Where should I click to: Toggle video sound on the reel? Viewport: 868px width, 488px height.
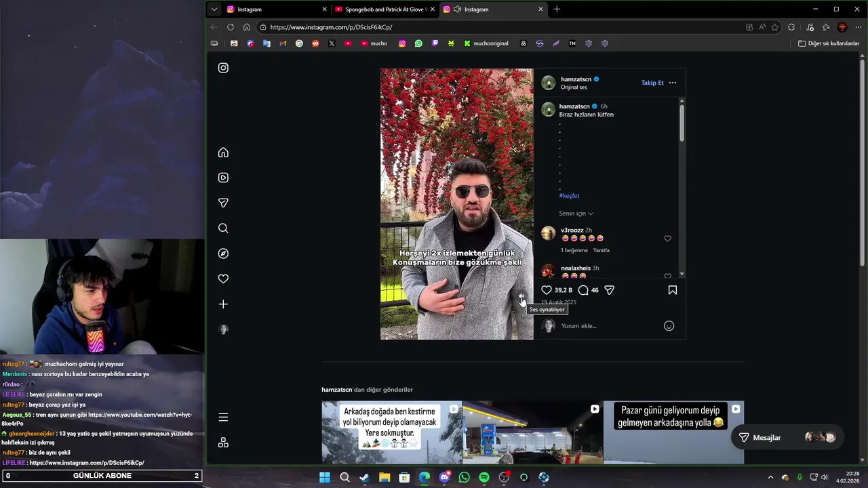tap(522, 297)
